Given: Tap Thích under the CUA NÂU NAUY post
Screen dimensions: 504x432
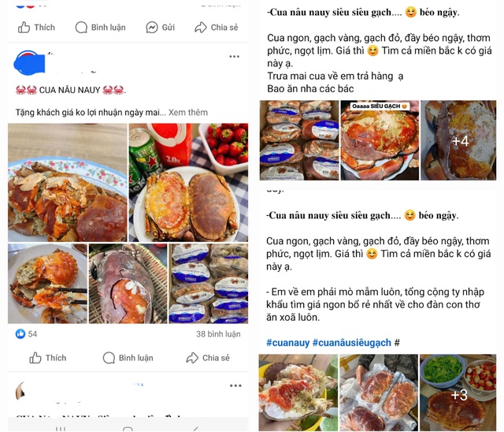Looking at the screenshot, I should (x=47, y=358).
